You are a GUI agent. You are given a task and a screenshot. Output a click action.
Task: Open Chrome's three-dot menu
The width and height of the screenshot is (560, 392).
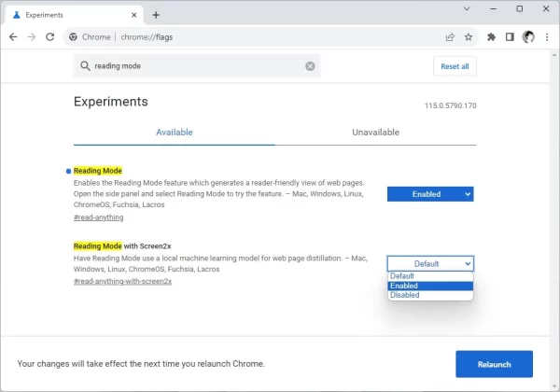pyautogui.click(x=547, y=36)
